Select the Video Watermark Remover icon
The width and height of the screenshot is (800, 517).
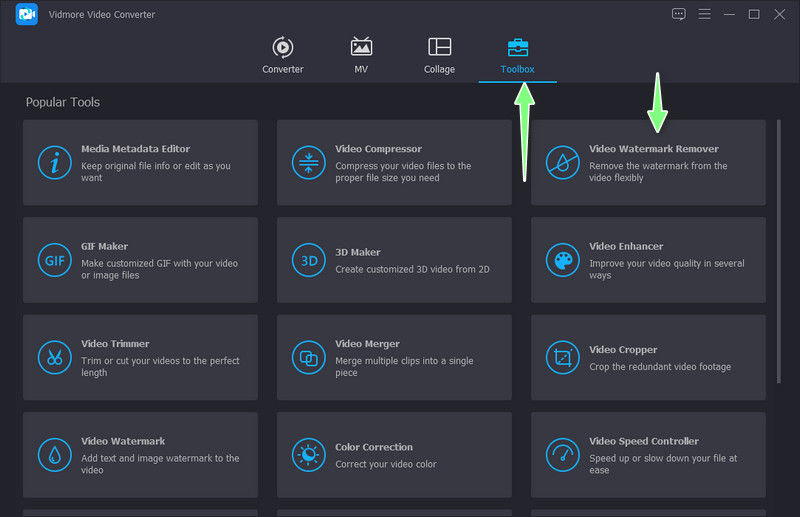[x=563, y=162]
